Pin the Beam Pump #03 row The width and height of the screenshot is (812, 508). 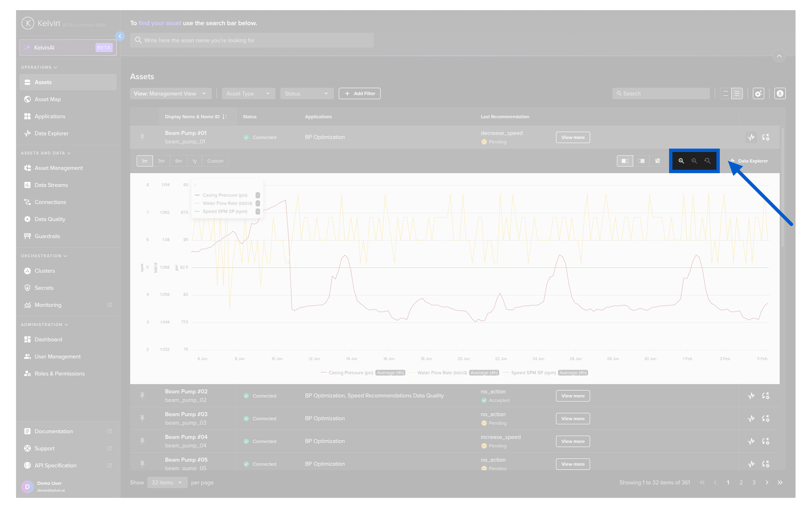point(143,418)
